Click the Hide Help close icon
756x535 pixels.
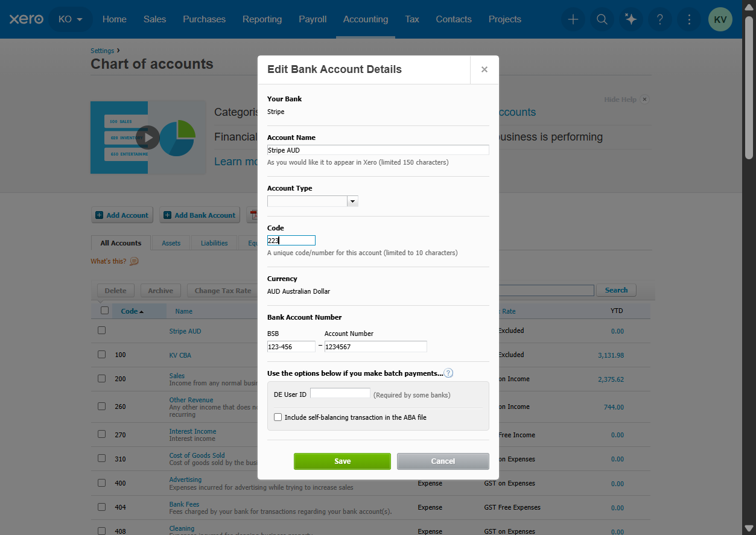(x=644, y=100)
